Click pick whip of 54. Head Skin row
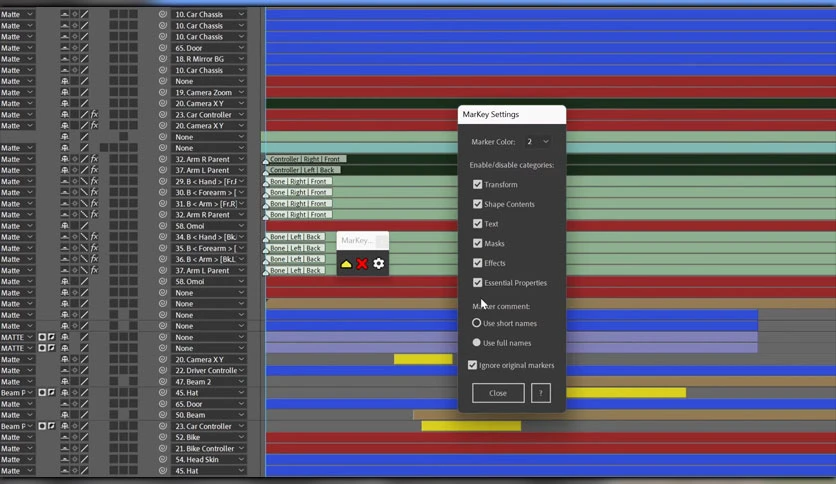The width and height of the screenshot is (836, 484). [x=163, y=459]
